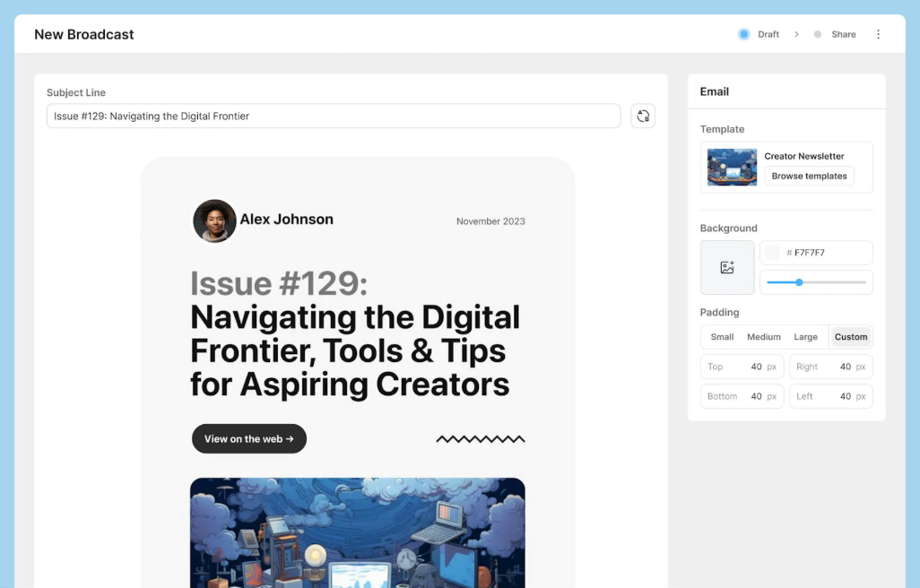Click the chevron between Draft and Share
This screenshot has width=920, height=588.
tap(796, 34)
